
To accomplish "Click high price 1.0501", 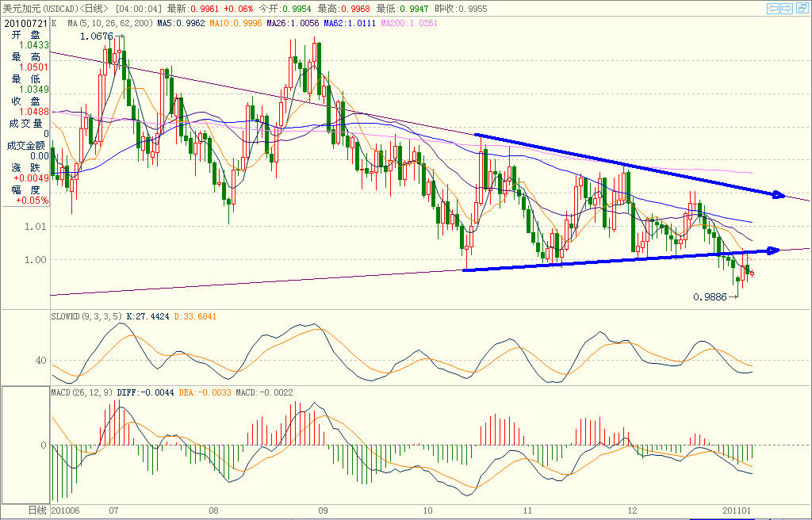I will tap(34, 67).
